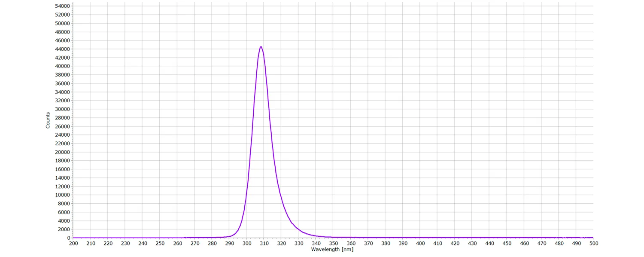This screenshot has height=257, width=644.
Task: Click the 10000 label on y-axis
Action: [x=62, y=195]
